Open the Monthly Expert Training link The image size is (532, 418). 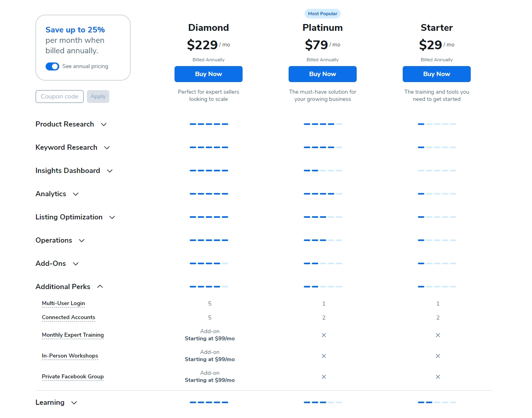[x=73, y=335]
